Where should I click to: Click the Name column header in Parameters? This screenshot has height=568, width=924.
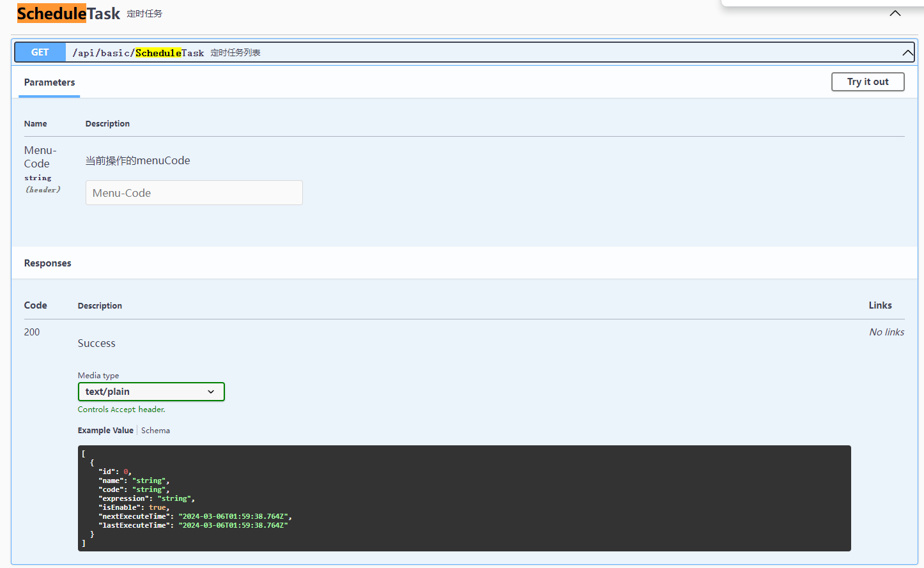[36, 124]
